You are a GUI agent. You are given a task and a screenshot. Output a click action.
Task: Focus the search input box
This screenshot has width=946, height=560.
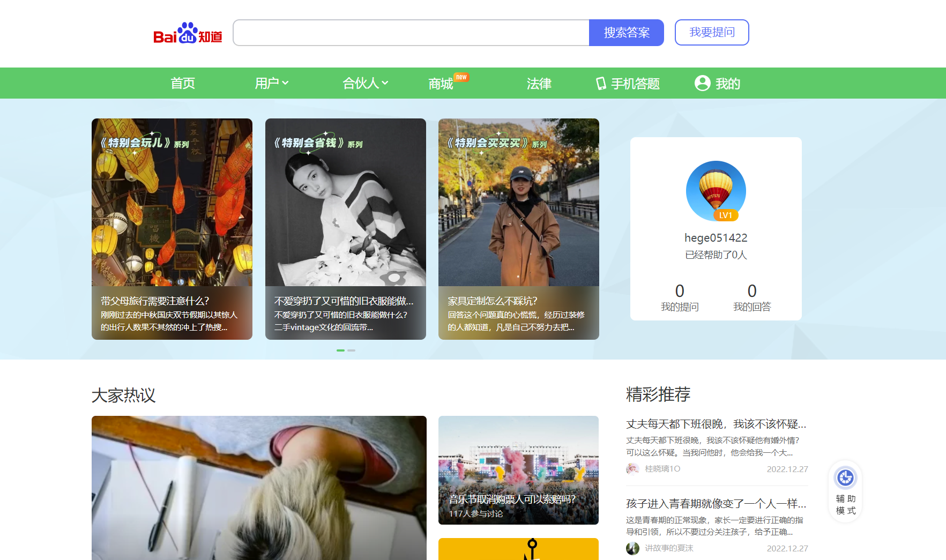pos(411,33)
